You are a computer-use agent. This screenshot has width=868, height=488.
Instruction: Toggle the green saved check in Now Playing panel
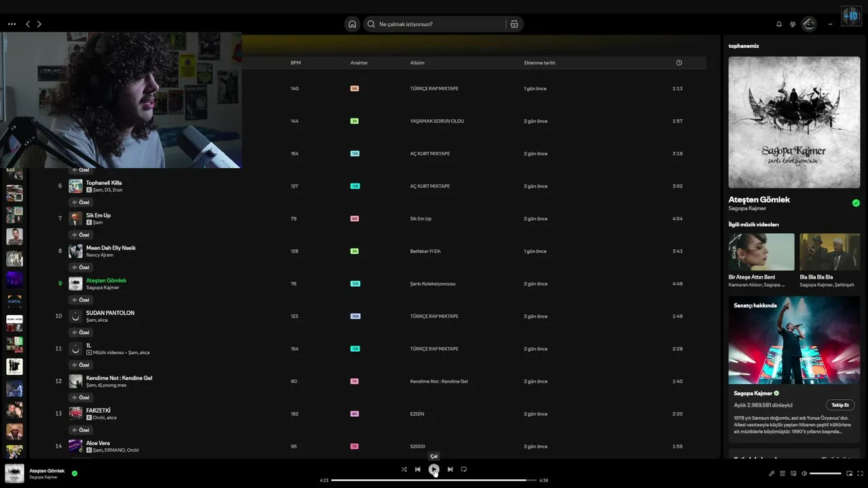tap(856, 203)
